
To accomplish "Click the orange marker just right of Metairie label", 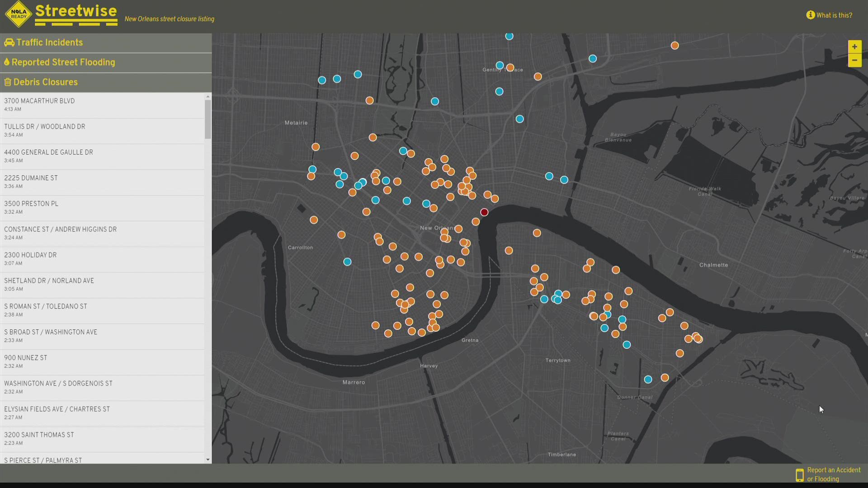I will [x=316, y=147].
